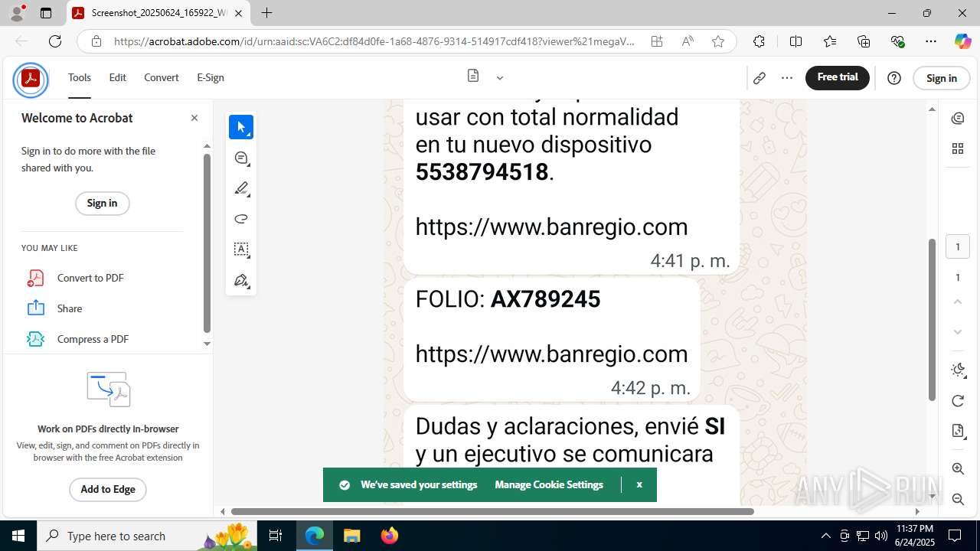Show the page thumbnails grid icon

957,148
